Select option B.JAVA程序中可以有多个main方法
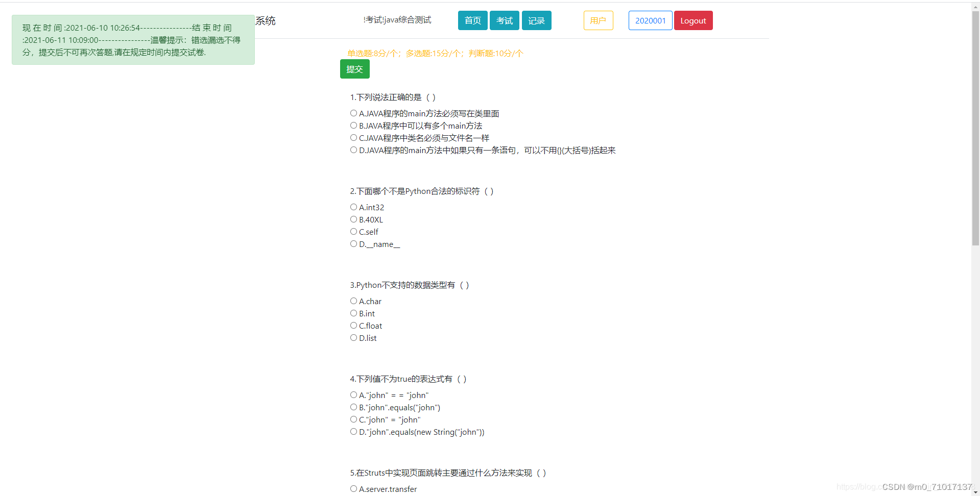The image size is (980, 496). pyautogui.click(x=353, y=125)
